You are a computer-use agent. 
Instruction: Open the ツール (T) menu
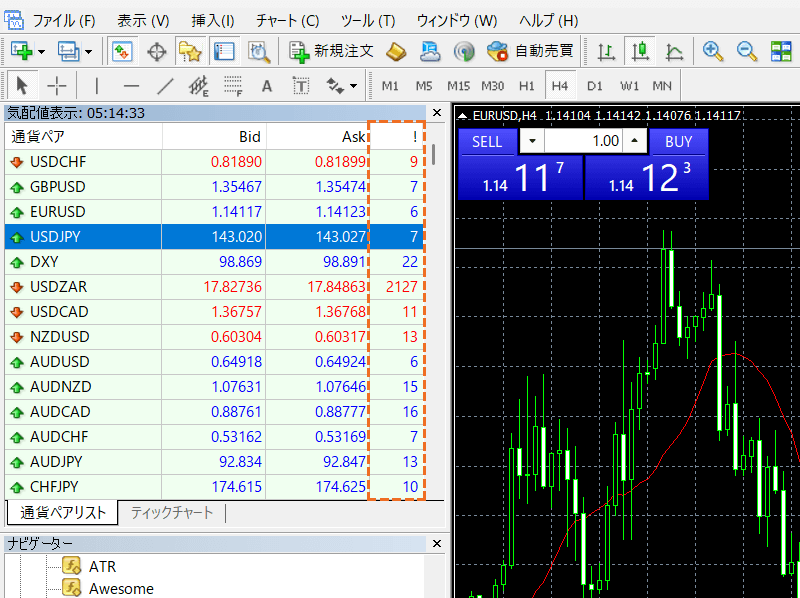point(368,21)
